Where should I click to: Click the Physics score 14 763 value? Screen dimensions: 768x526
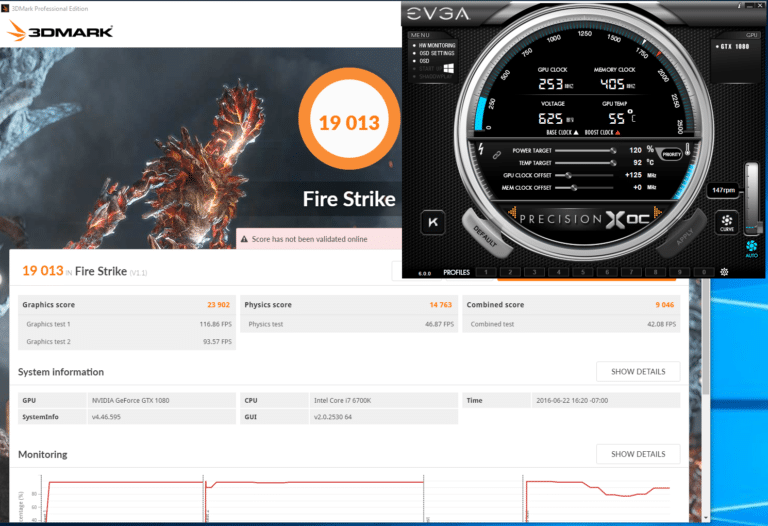(x=440, y=305)
